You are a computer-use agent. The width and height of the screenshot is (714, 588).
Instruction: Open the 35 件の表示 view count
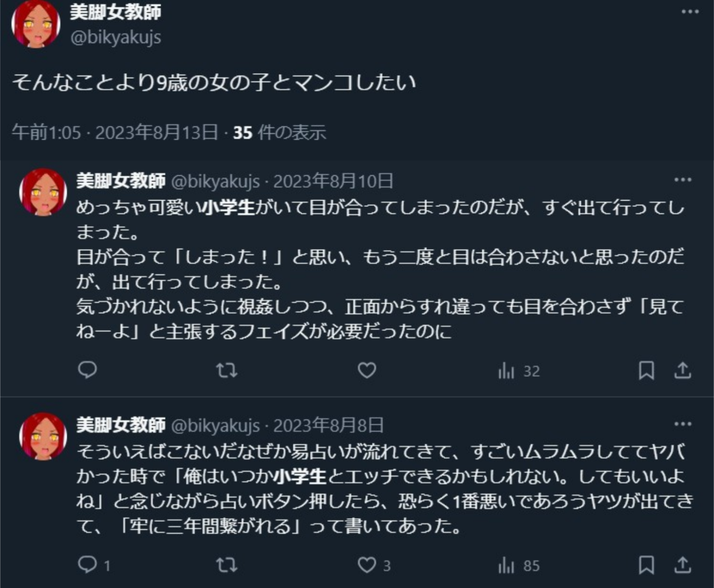279,133
